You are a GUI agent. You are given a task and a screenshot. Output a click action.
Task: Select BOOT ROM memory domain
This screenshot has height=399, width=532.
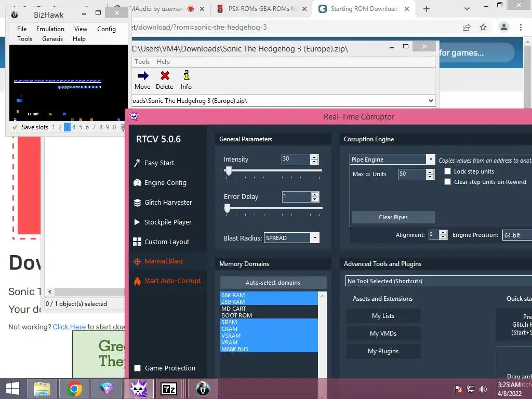click(x=269, y=315)
